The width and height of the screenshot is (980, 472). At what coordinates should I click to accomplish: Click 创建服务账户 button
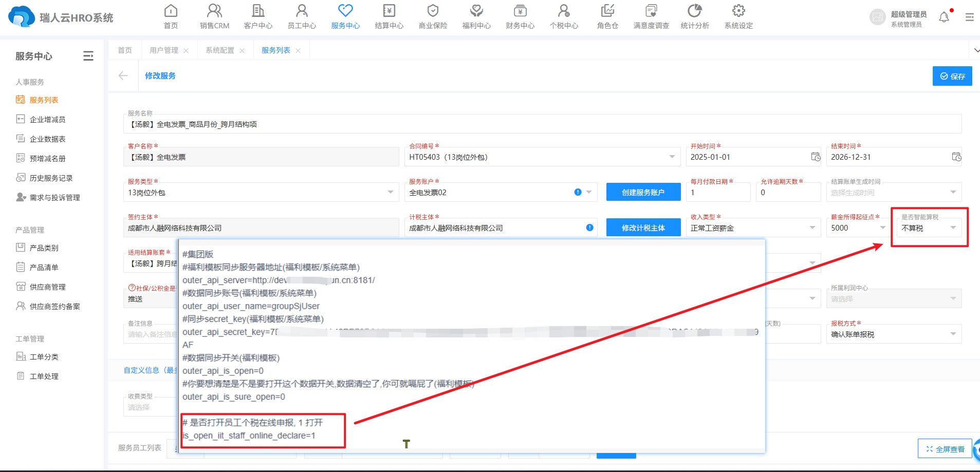(x=643, y=192)
